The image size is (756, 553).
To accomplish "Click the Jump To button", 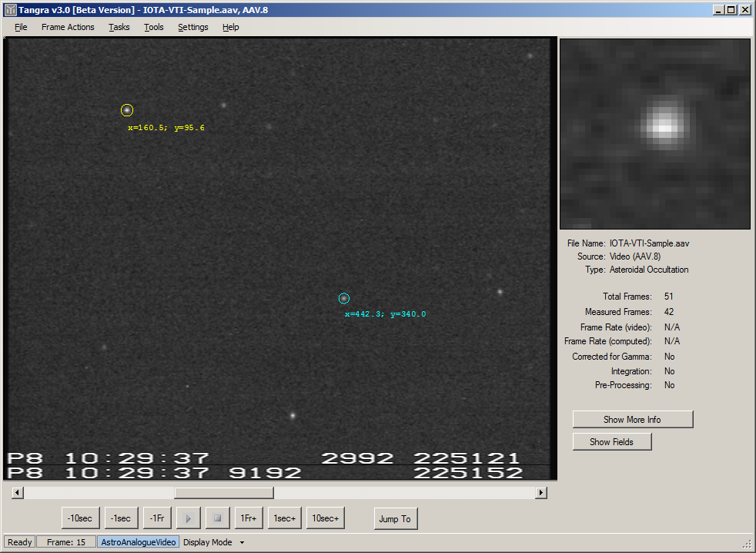I will pos(396,519).
